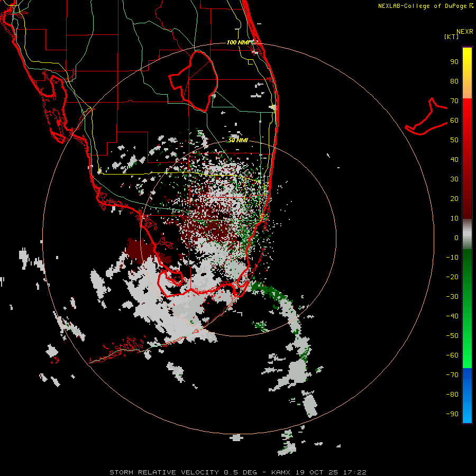Click the -80 knot scale label
This screenshot has height=476, width=476.
452,395
